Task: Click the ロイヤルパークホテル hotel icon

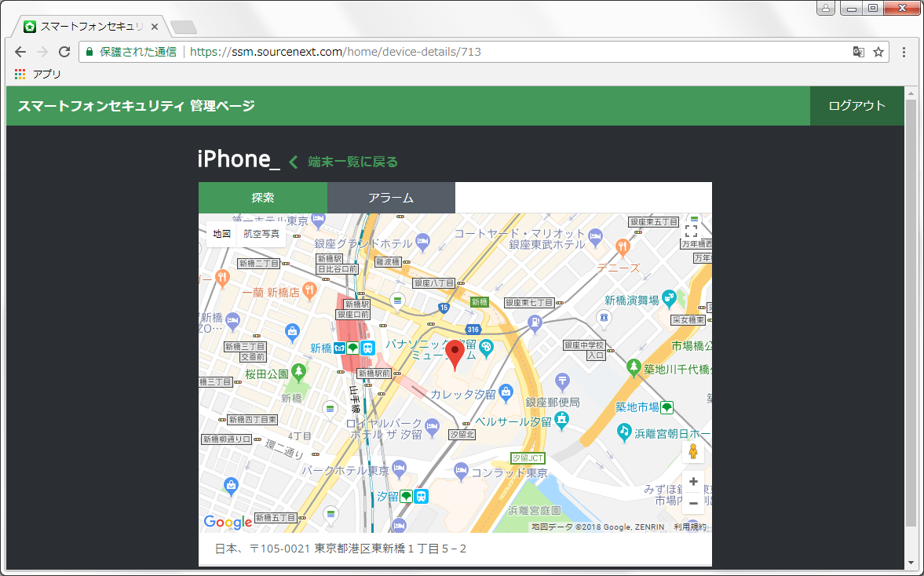Action: click(432, 426)
